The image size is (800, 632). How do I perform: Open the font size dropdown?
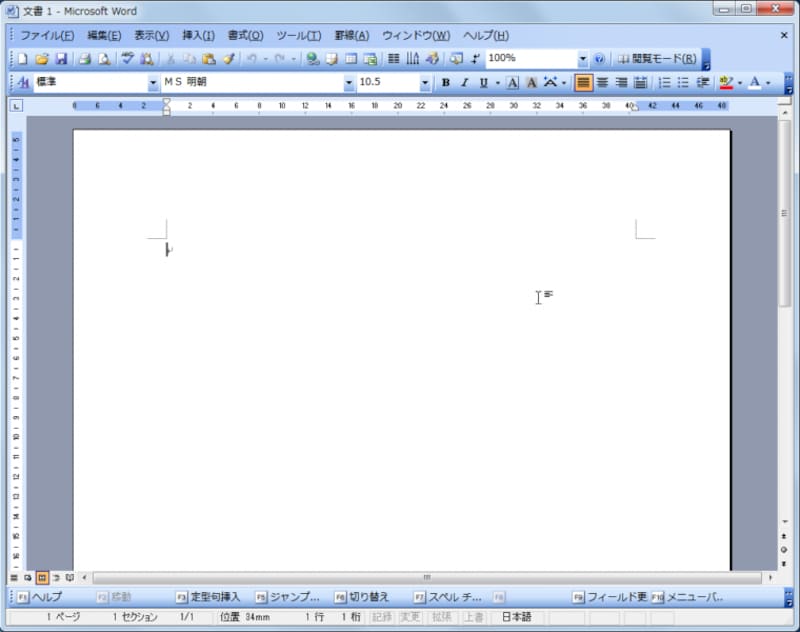[423, 83]
